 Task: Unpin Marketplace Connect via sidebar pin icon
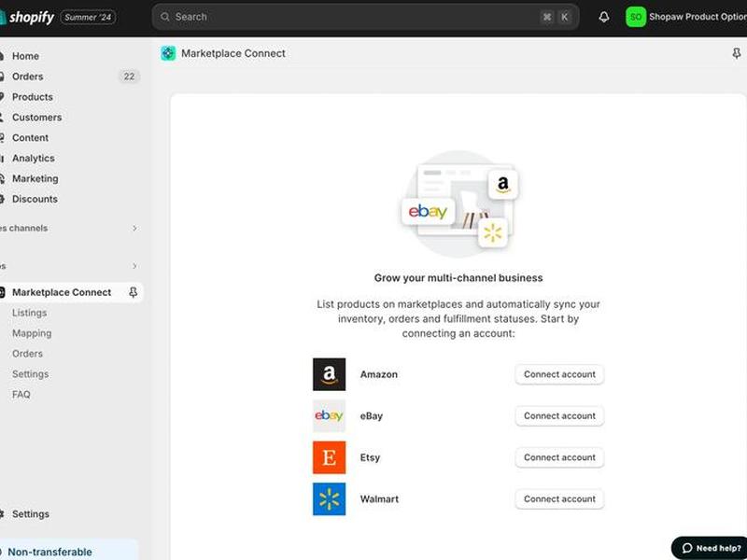coord(133,292)
